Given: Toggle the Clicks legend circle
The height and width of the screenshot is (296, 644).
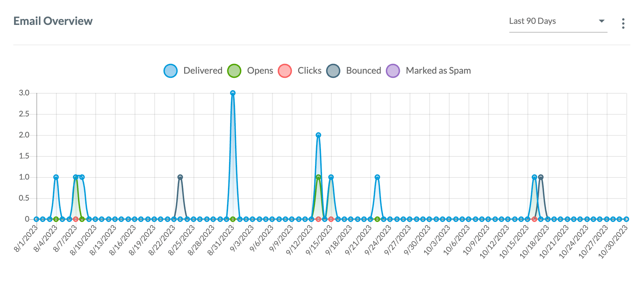Looking at the screenshot, I should [285, 71].
